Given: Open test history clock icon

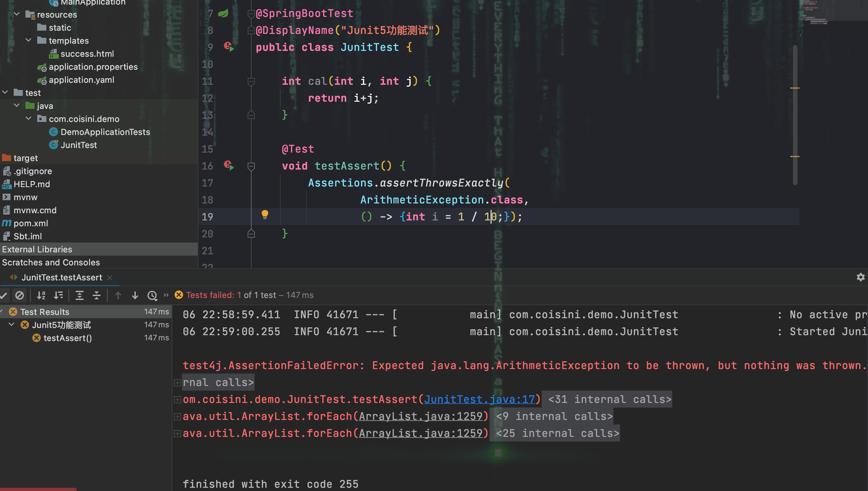Looking at the screenshot, I should click(x=152, y=296).
